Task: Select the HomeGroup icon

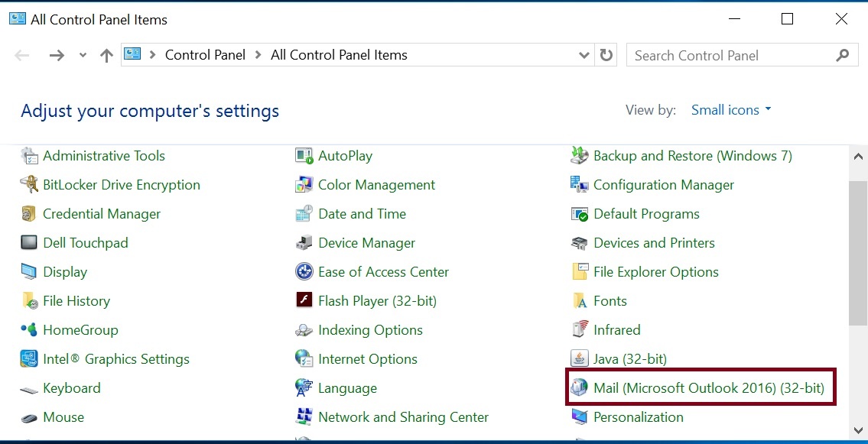Action: pyautogui.click(x=29, y=330)
